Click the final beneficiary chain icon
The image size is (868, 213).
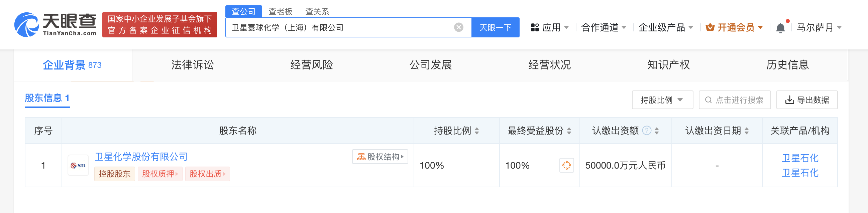[566, 165]
